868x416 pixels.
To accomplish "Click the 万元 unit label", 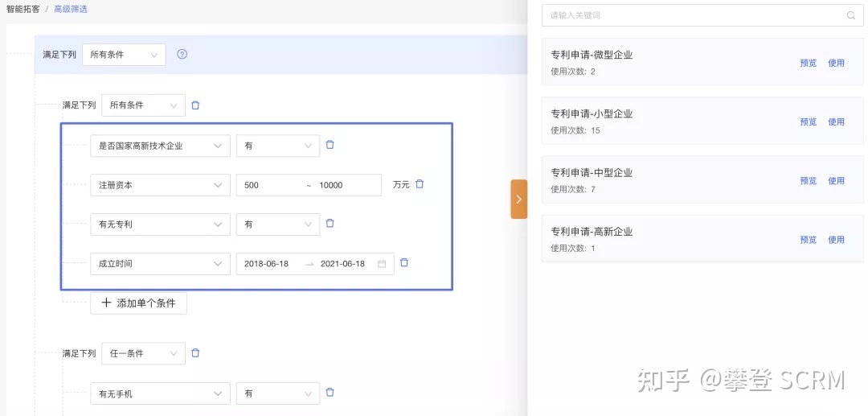I will pyautogui.click(x=401, y=185).
